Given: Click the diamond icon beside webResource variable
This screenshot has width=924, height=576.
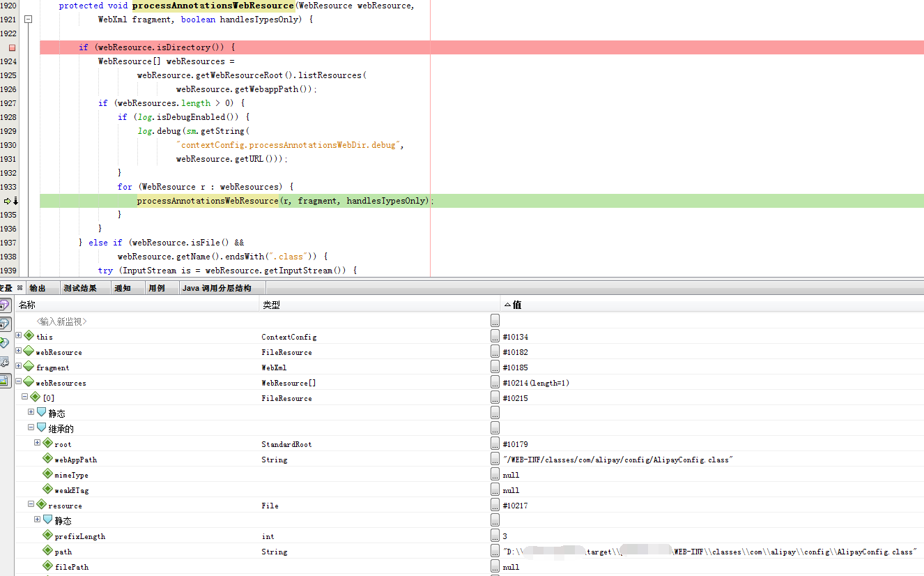Looking at the screenshot, I should click(29, 351).
